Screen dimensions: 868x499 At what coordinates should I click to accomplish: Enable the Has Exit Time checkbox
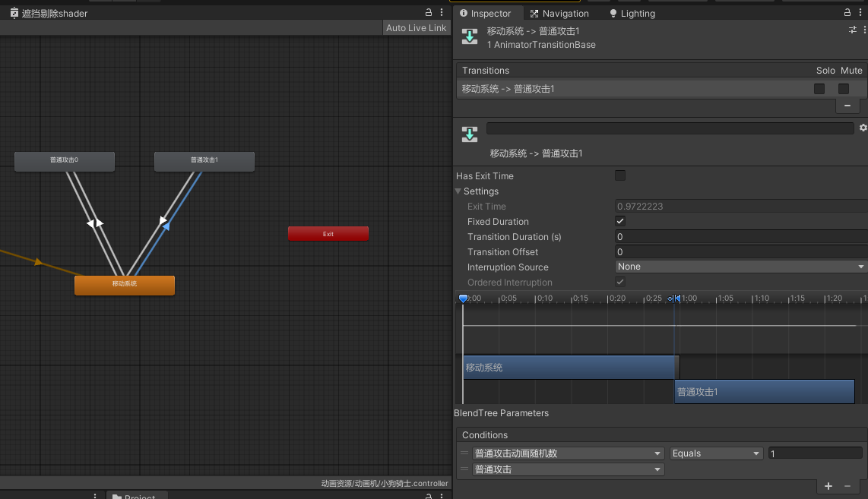[x=620, y=175]
